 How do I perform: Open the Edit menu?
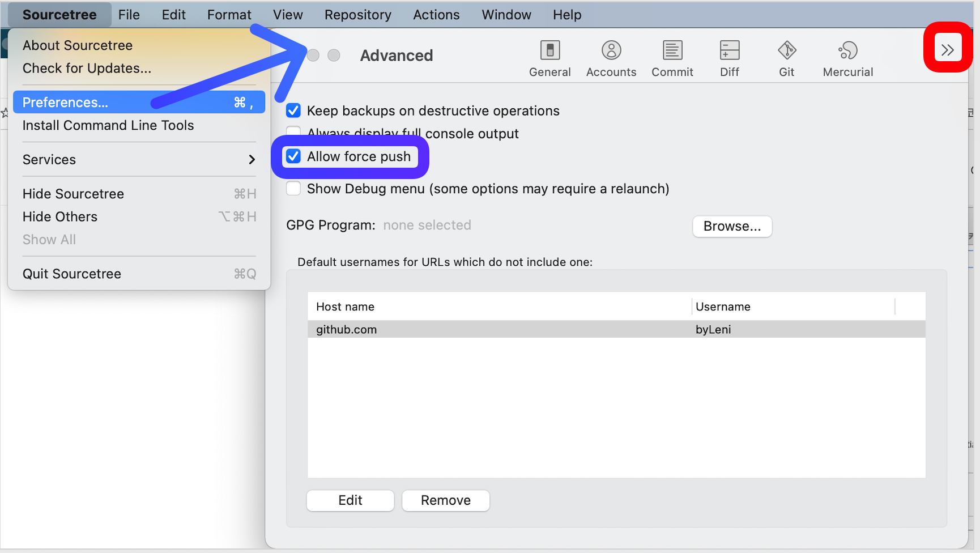click(x=173, y=15)
